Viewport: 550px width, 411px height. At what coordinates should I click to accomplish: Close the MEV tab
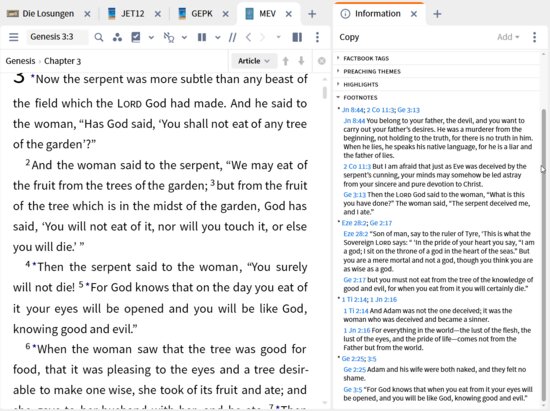[289, 14]
